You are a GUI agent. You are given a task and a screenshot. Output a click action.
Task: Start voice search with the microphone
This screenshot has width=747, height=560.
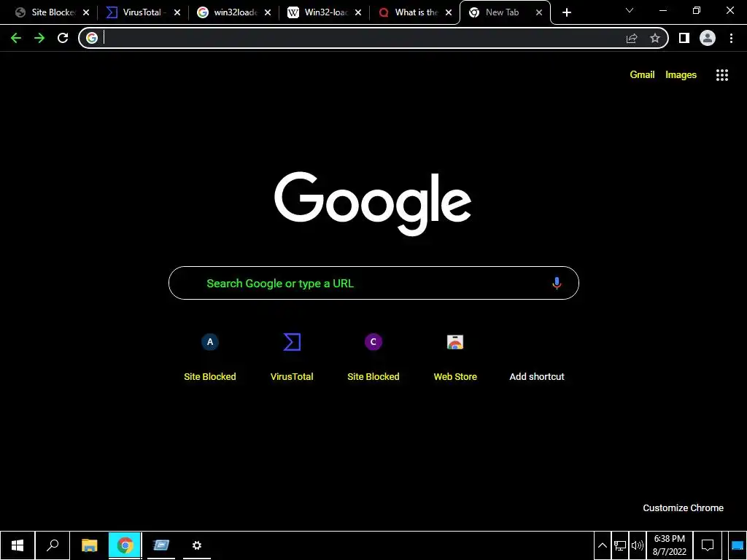(557, 284)
